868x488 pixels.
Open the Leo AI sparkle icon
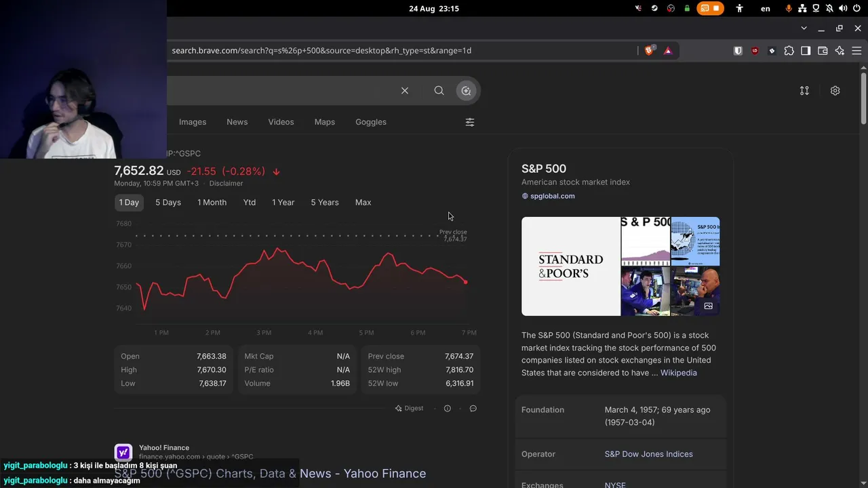click(x=840, y=51)
